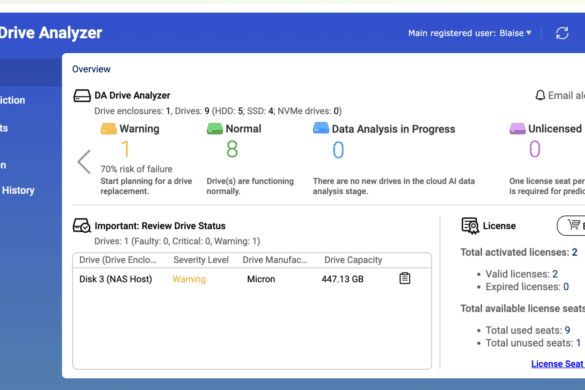Select the Overview breadcrumb label
This screenshot has height=390, width=585.
tap(91, 69)
